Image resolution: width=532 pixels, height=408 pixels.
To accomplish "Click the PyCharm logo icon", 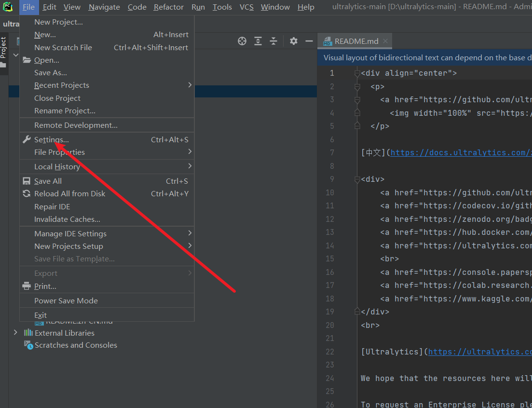I will pyautogui.click(x=7, y=7).
